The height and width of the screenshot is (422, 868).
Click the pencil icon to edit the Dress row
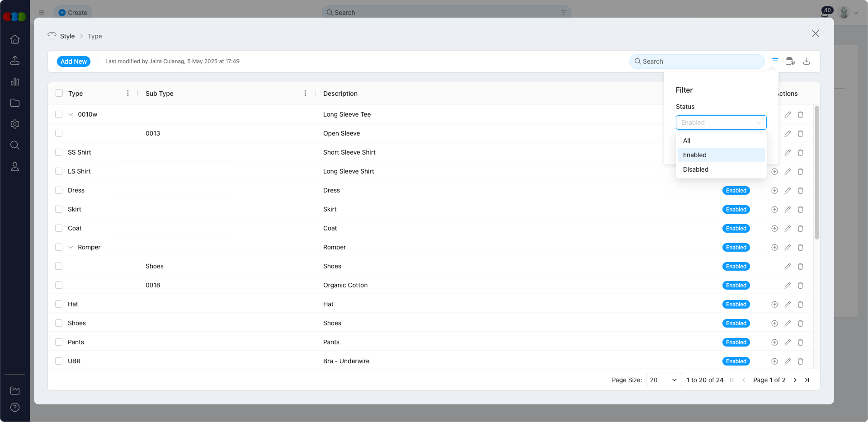point(788,190)
